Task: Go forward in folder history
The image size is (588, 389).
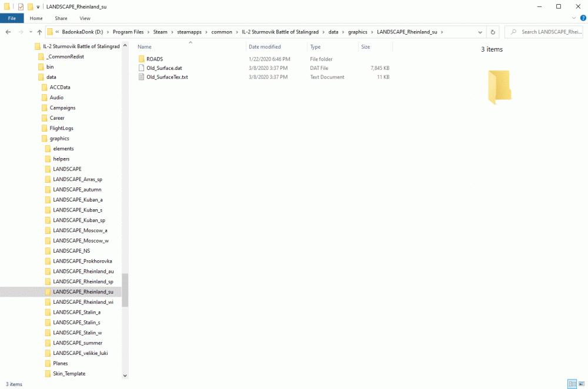Action: (21, 32)
